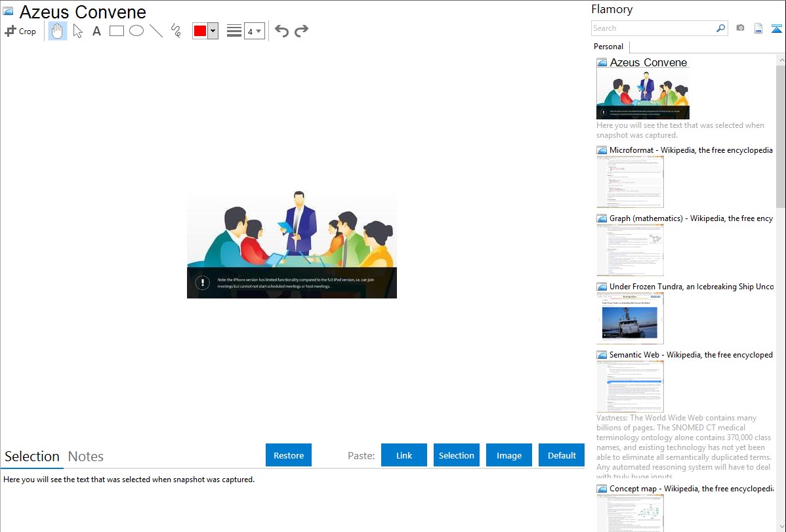Paste as Image
This screenshot has height=532, width=786.
pyautogui.click(x=508, y=455)
